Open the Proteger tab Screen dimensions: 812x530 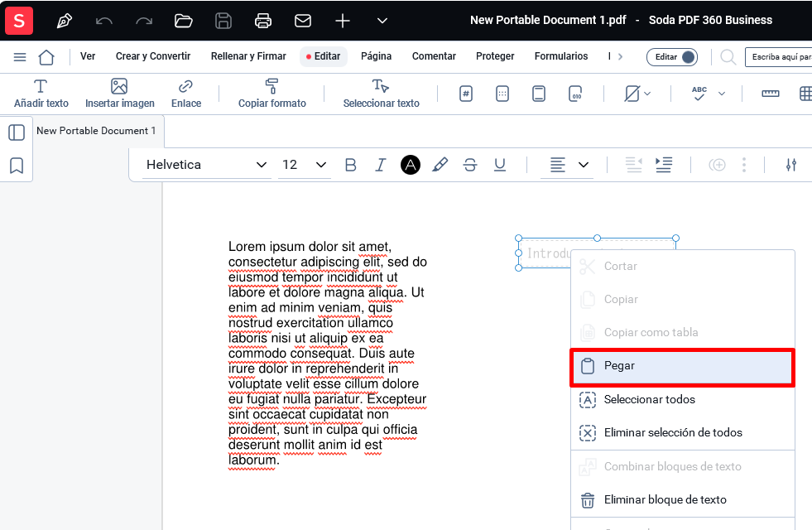click(495, 56)
